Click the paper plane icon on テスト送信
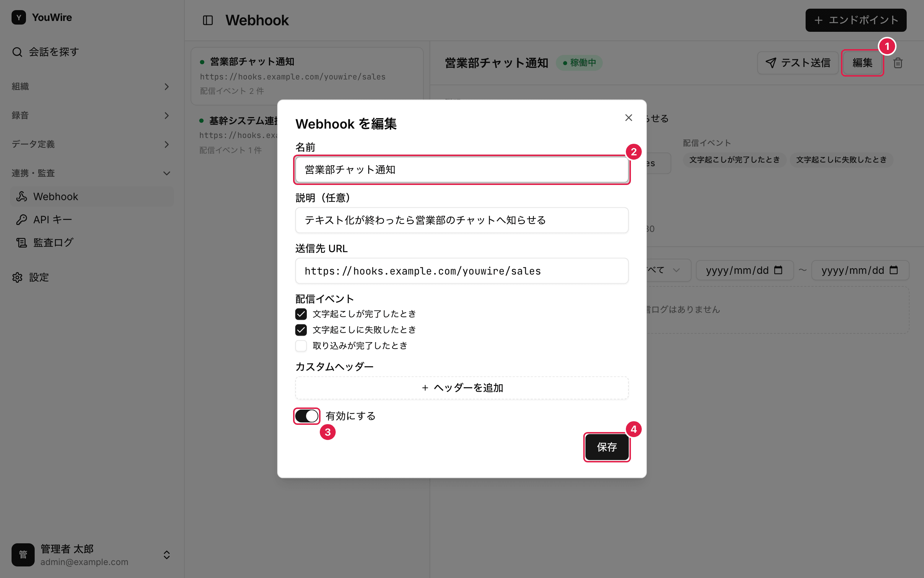 [771, 63]
